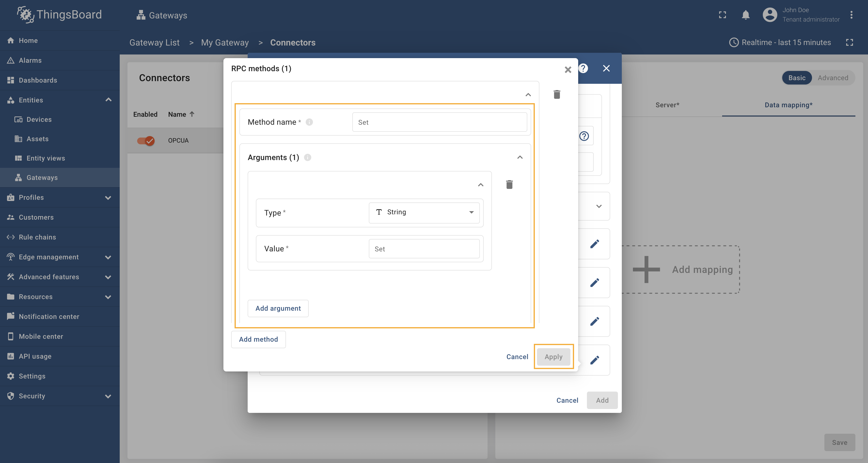Collapse the Arguments section
The height and width of the screenshot is (463, 868).
coord(520,158)
